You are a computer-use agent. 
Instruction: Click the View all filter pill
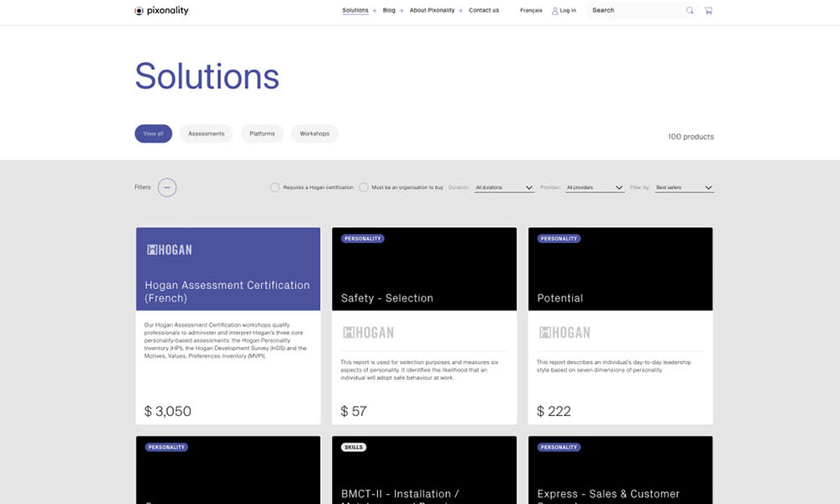point(153,133)
